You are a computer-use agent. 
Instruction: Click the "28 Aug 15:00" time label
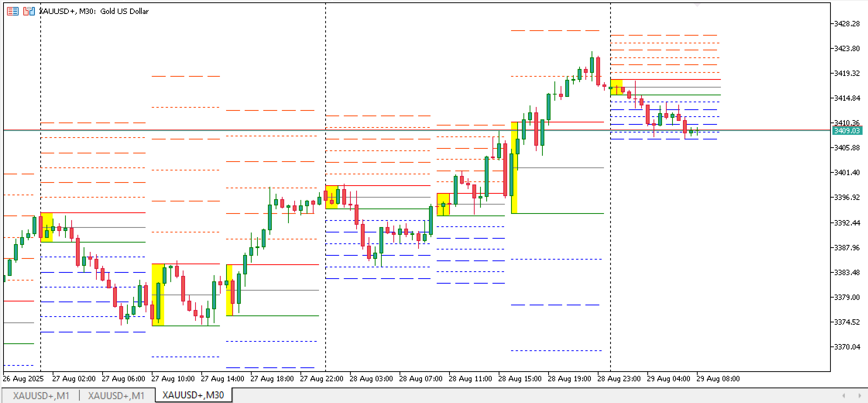point(520,379)
